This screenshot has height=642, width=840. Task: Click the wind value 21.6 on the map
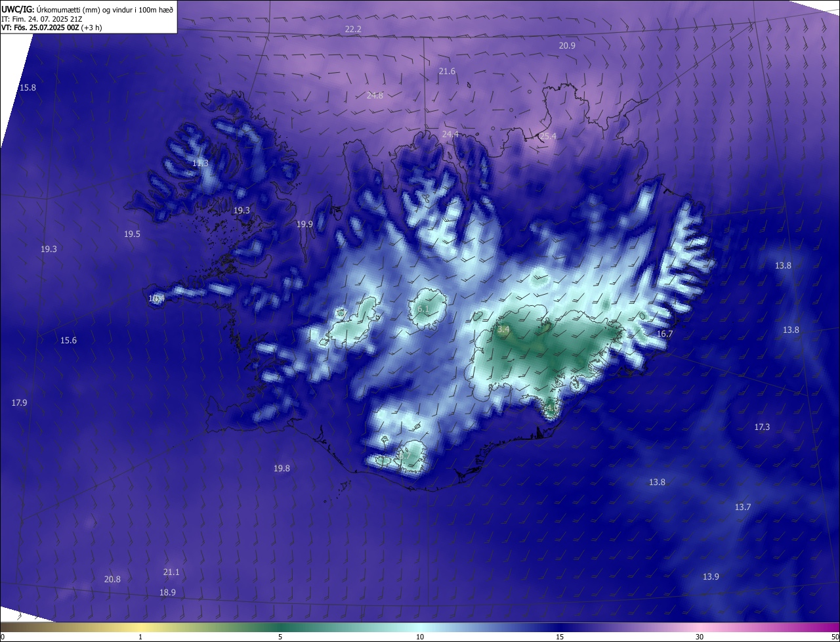[447, 72]
